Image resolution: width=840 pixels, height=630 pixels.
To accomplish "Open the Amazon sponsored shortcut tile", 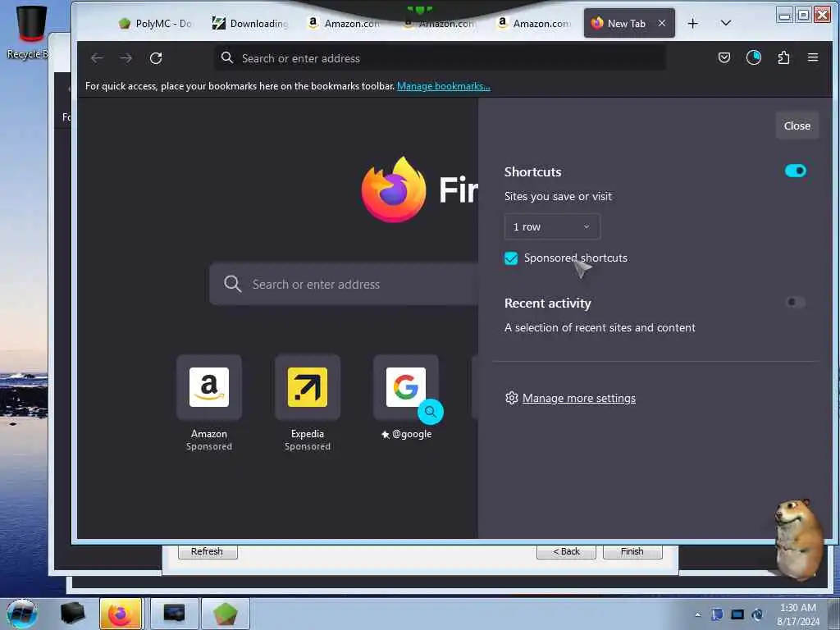I will (x=209, y=387).
